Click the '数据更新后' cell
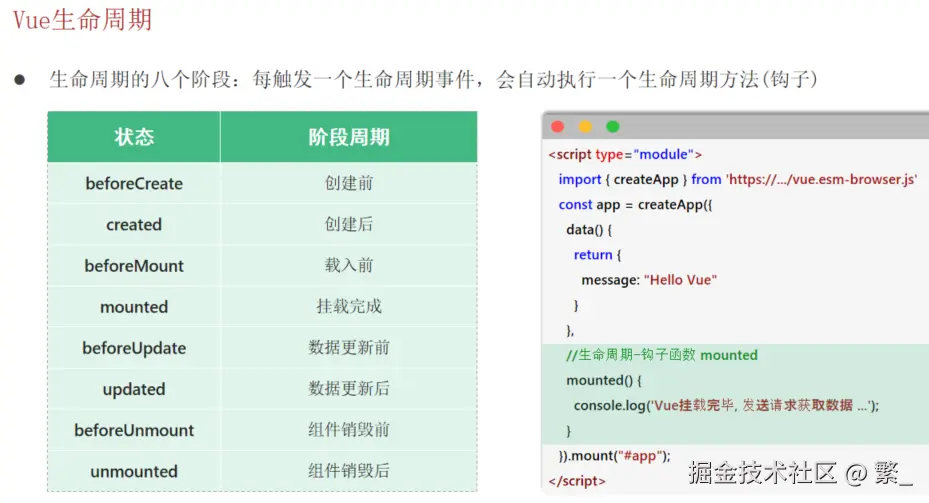Screen dimensions: 929x503 [x=348, y=389]
